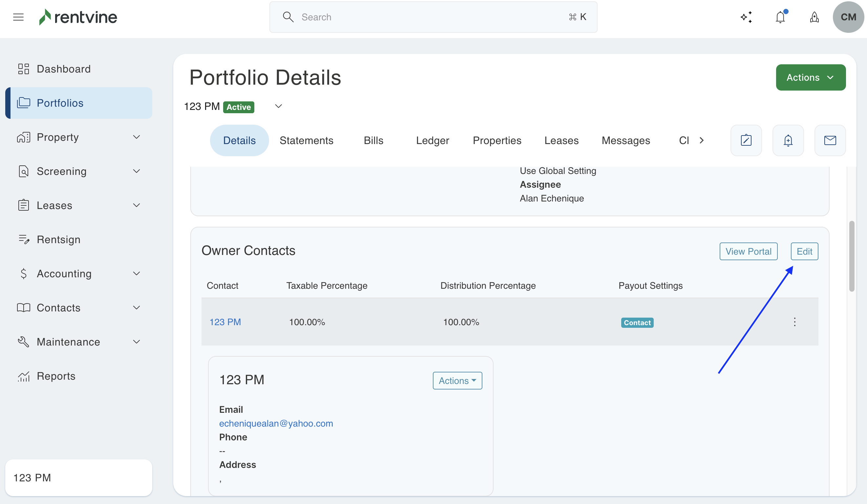This screenshot has height=504, width=867.
Task: Click into the Search field
Action: (433, 17)
